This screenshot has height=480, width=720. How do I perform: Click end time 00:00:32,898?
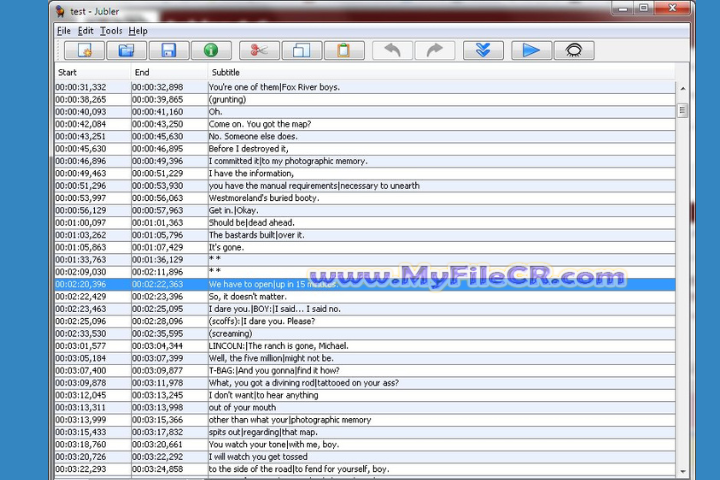coord(158,87)
